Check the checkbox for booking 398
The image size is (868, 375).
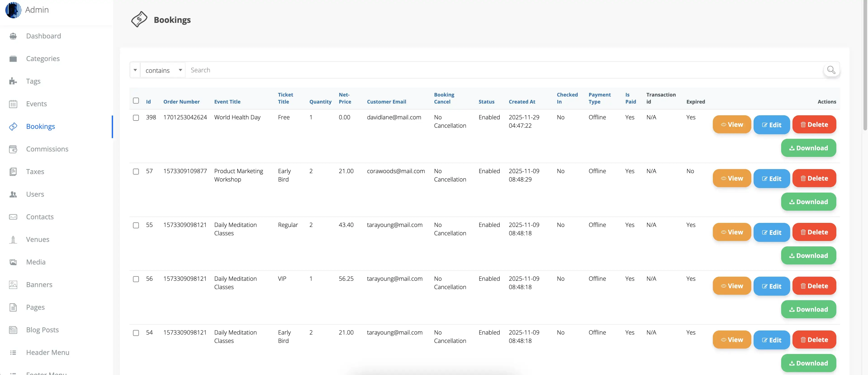point(136,118)
